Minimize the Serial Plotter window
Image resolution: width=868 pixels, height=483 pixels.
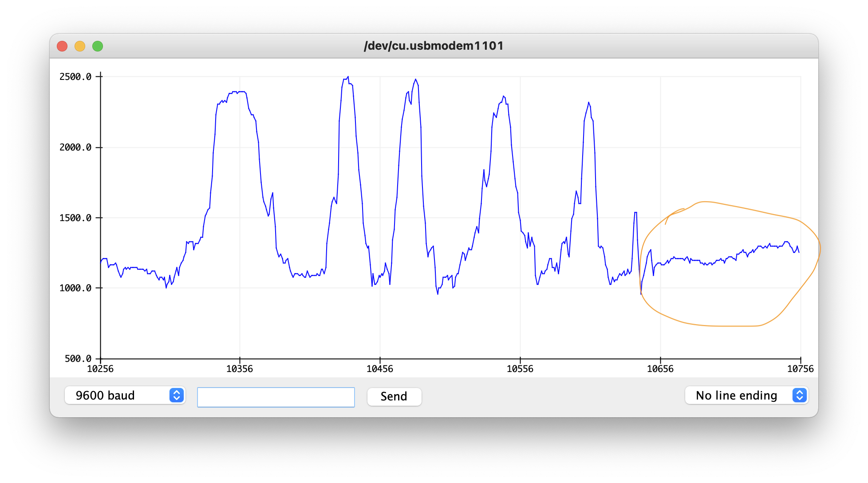click(80, 46)
